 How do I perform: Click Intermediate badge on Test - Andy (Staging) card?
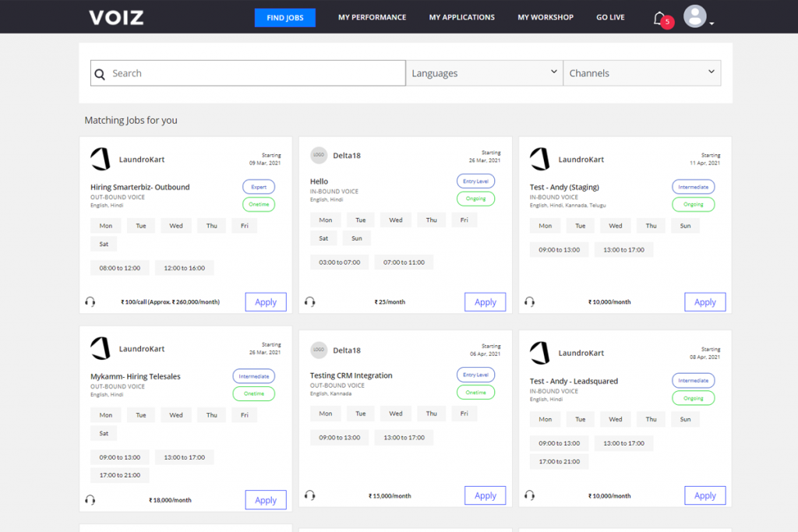693,187
